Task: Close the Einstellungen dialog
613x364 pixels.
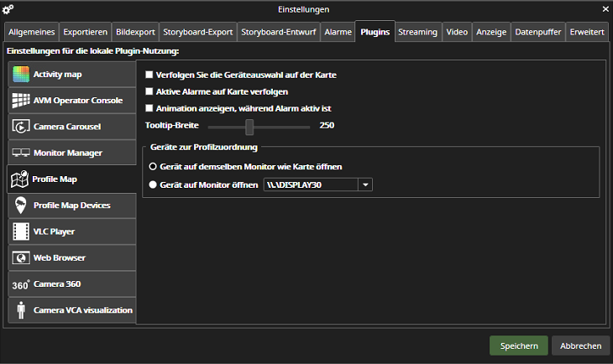Action: 605,8
